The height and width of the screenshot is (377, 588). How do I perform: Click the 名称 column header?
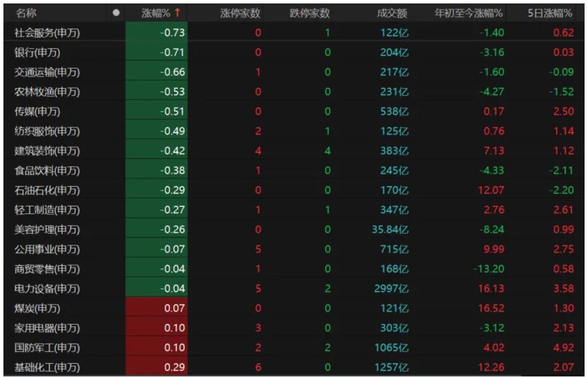(x=26, y=13)
